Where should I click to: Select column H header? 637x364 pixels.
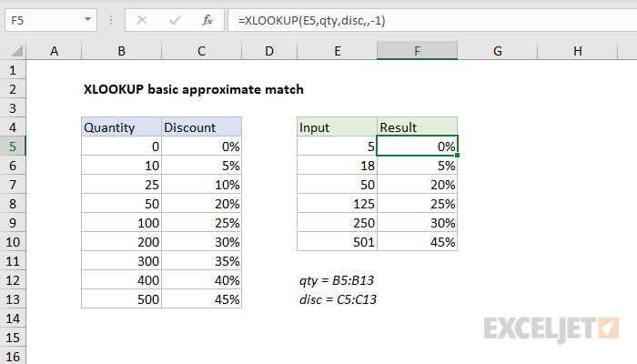pos(578,51)
